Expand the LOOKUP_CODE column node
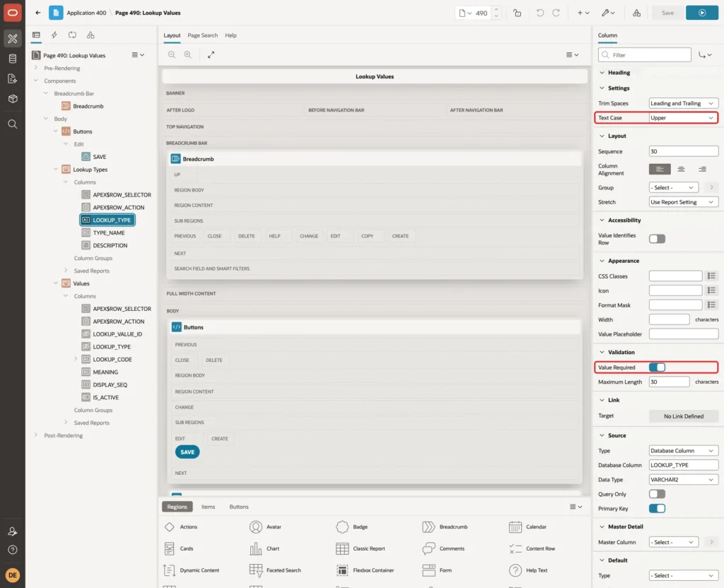 pos(76,359)
